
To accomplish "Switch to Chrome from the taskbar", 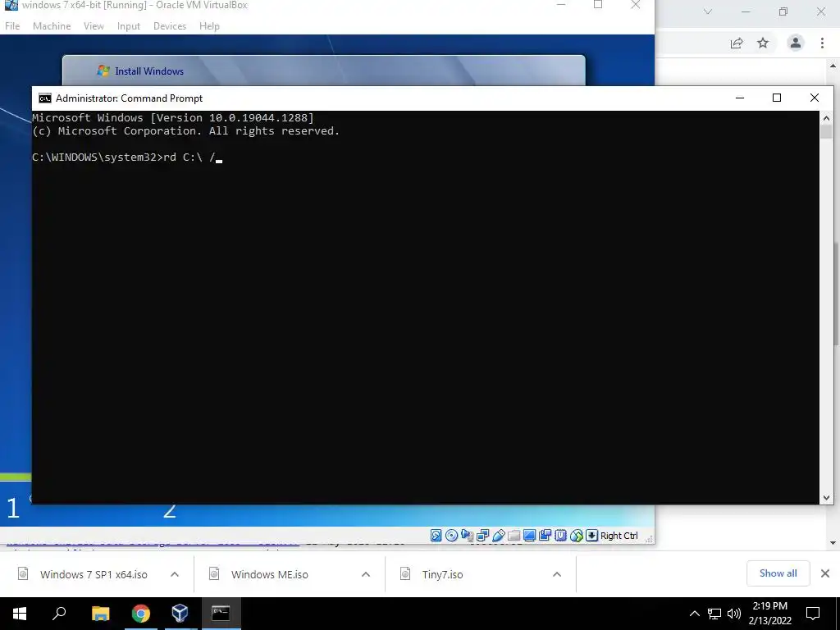I will pos(140,614).
